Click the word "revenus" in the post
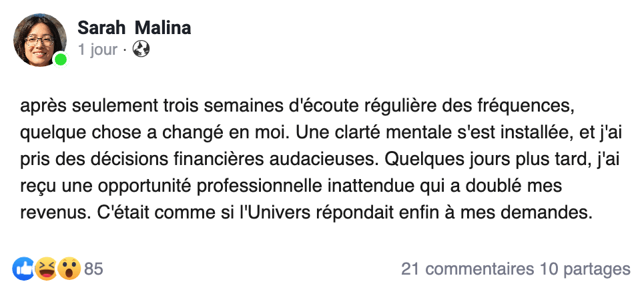Image resolution: width=644 pixels, height=294 pixels. (x=47, y=215)
